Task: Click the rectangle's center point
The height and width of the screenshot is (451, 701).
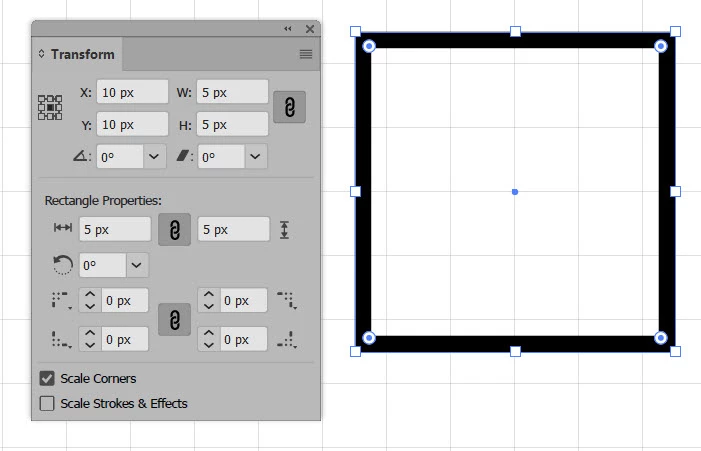Action: 515,192
